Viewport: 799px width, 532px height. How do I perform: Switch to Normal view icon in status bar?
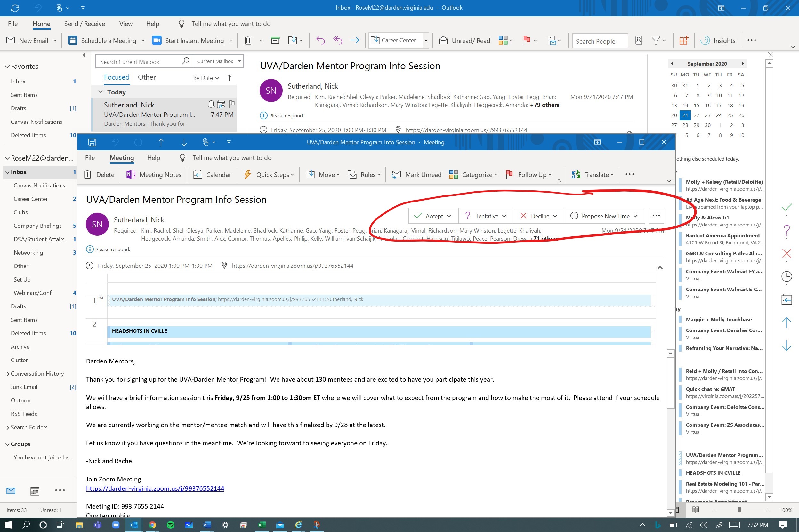click(678, 510)
